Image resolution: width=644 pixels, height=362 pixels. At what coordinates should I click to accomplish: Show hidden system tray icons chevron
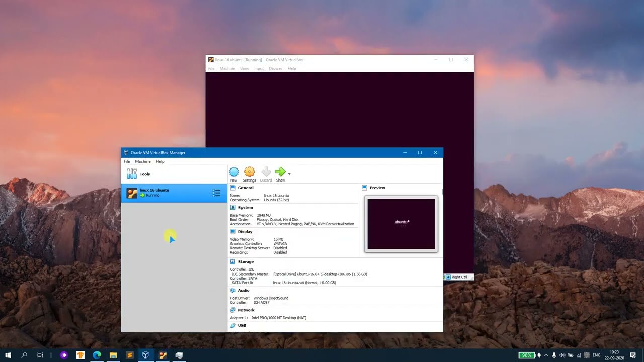(546, 355)
